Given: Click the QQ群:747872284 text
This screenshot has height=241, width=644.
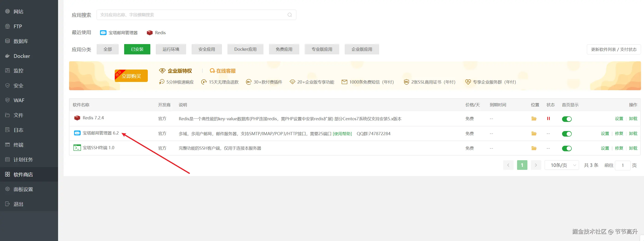Looking at the screenshot, I should (x=373, y=134).
